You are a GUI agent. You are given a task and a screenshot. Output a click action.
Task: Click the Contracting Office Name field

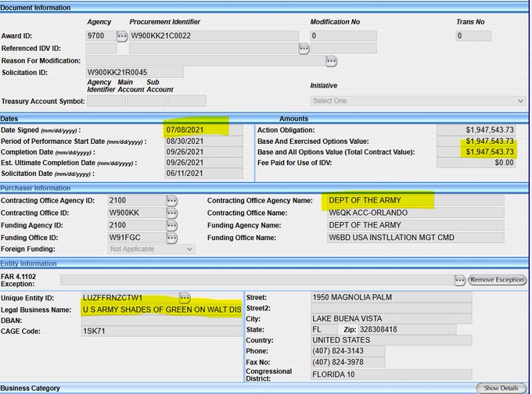click(415, 213)
